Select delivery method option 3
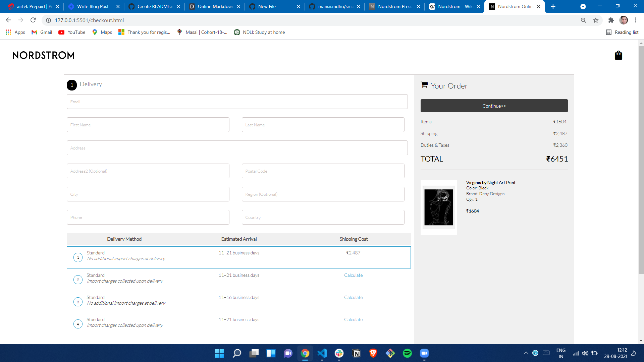644x362 pixels. click(78, 302)
